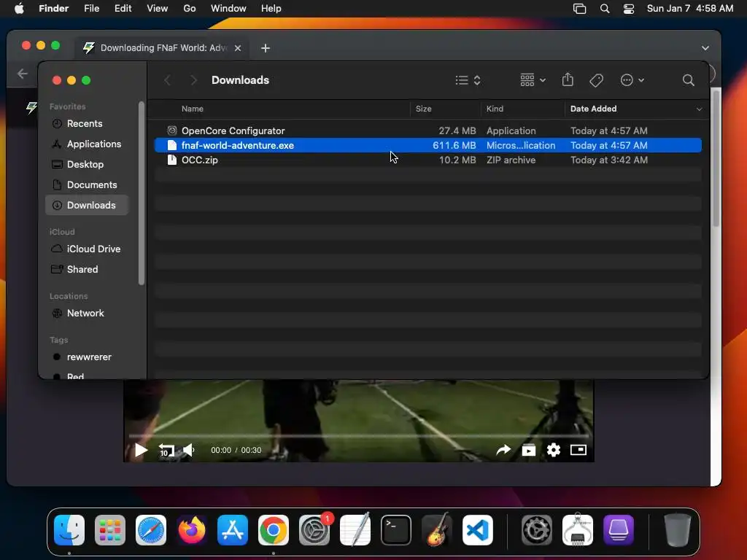The image size is (747, 560).
Task: Open the Group By grid dropdown
Action: pyautogui.click(x=533, y=80)
